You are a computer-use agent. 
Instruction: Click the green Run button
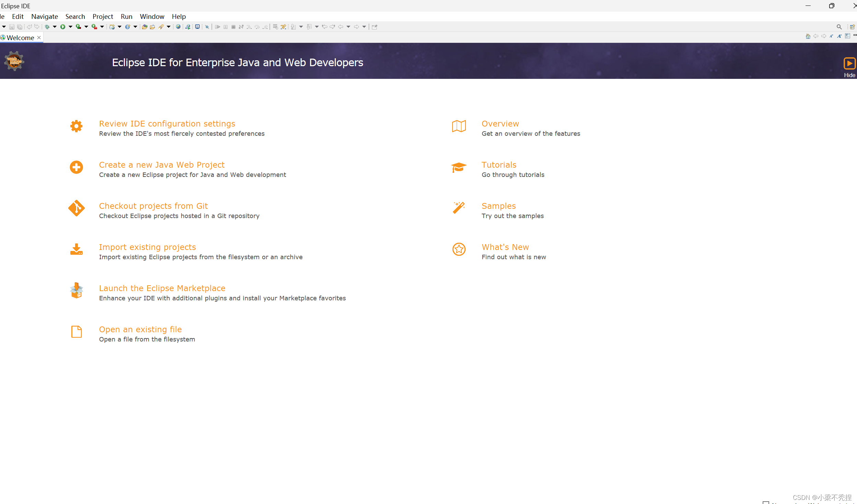tap(63, 27)
